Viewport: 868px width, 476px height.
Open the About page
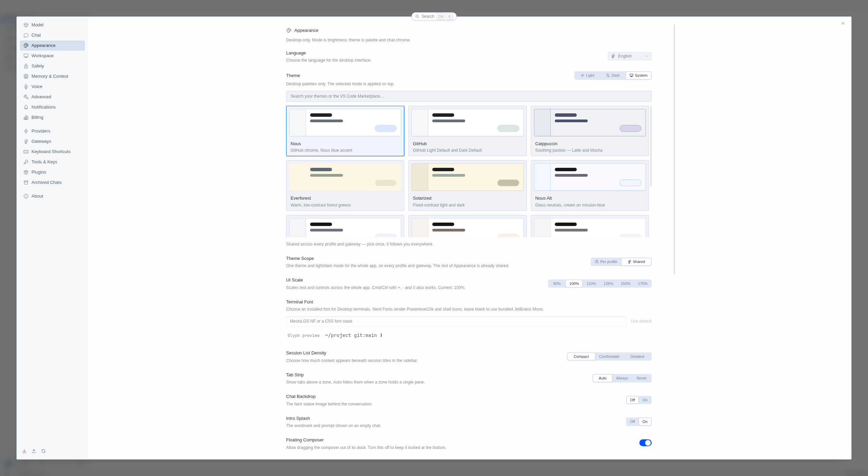52,196
